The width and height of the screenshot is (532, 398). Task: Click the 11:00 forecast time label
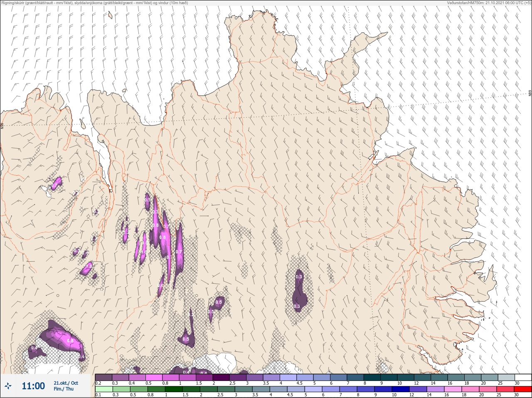33,386
